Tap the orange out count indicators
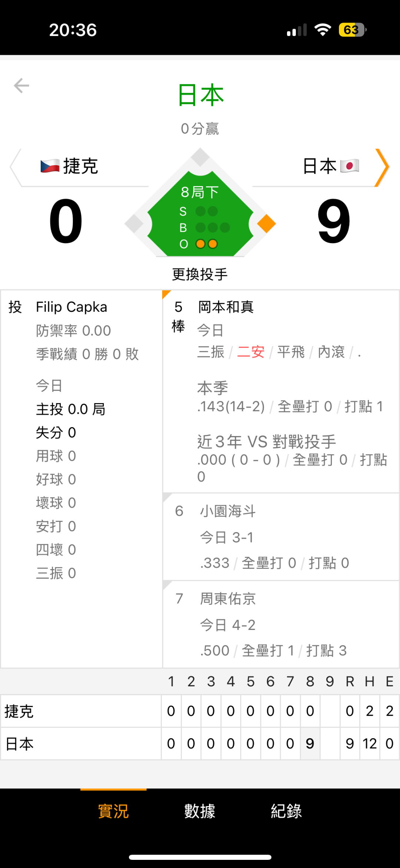This screenshot has width=400, height=868. 207,244
